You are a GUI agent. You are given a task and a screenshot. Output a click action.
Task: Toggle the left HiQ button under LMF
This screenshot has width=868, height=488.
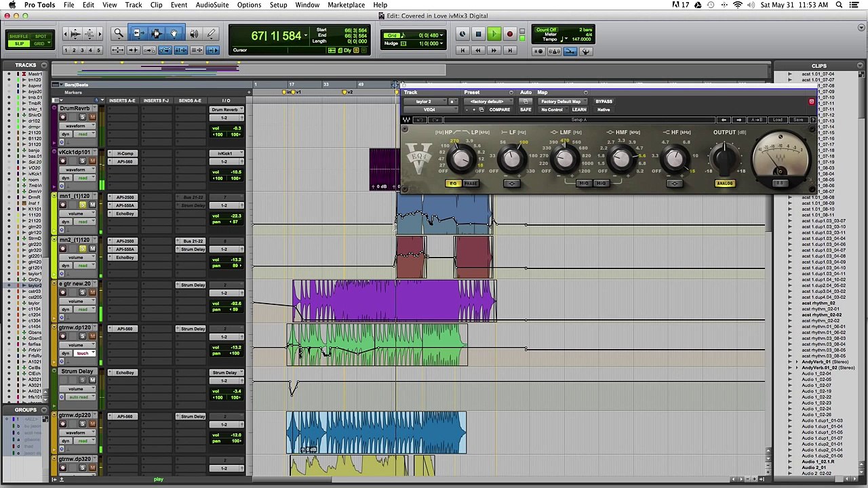(584, 184)
